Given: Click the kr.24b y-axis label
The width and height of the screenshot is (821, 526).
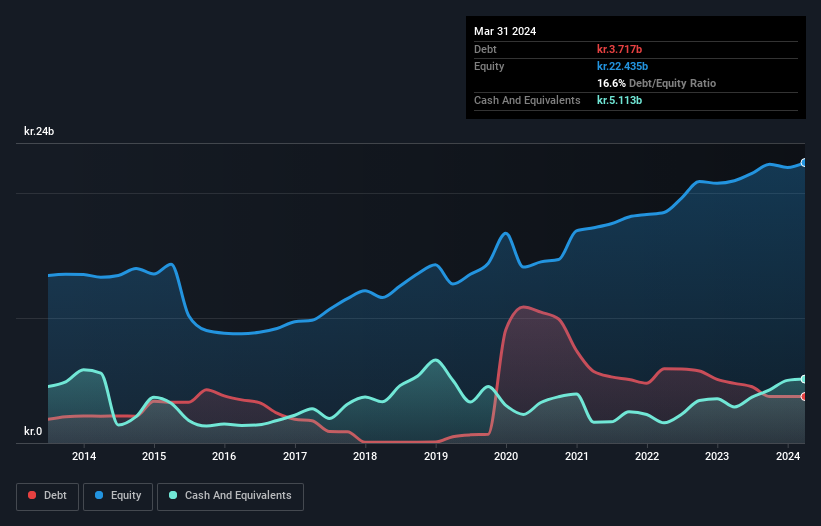Looking at the screenshot, I should [x=39, y=131].
